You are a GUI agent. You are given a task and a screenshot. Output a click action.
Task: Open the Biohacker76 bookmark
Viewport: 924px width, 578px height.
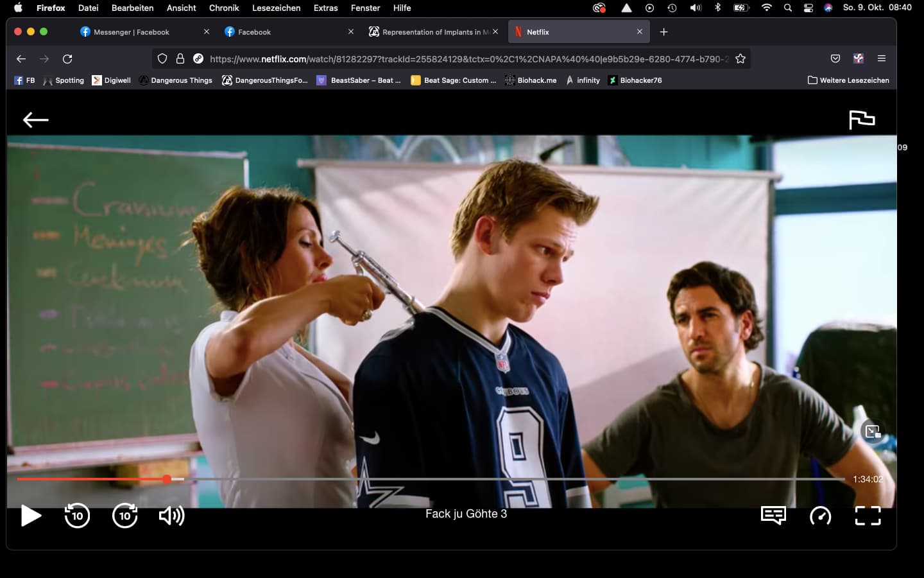[635, 80]
